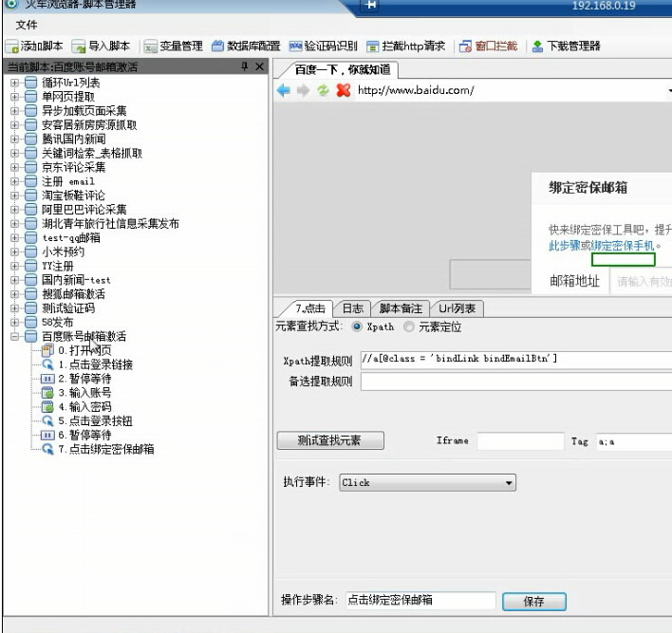Click the 保存 button
This screenshot has height=633, width=672.
click(x=534, y=602)
